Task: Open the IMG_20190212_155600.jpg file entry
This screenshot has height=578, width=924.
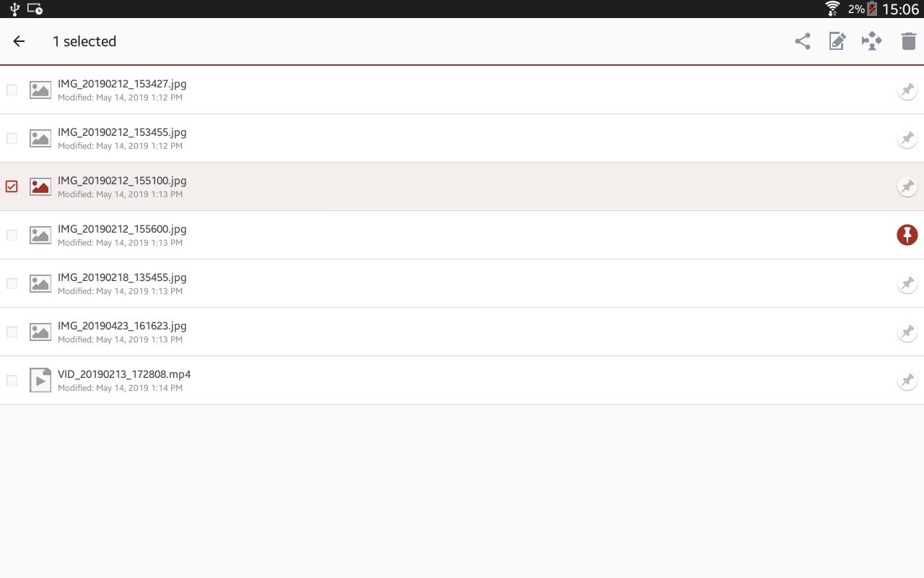Action: (462, 235)
